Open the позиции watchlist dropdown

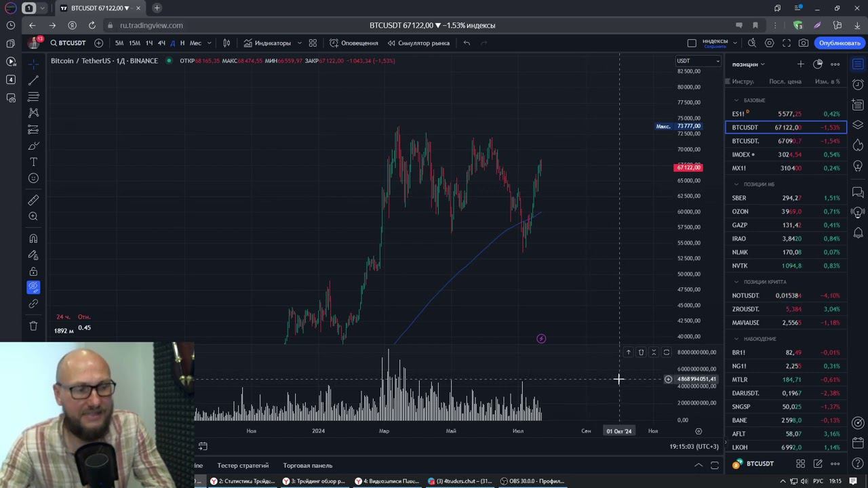point(749,64)
